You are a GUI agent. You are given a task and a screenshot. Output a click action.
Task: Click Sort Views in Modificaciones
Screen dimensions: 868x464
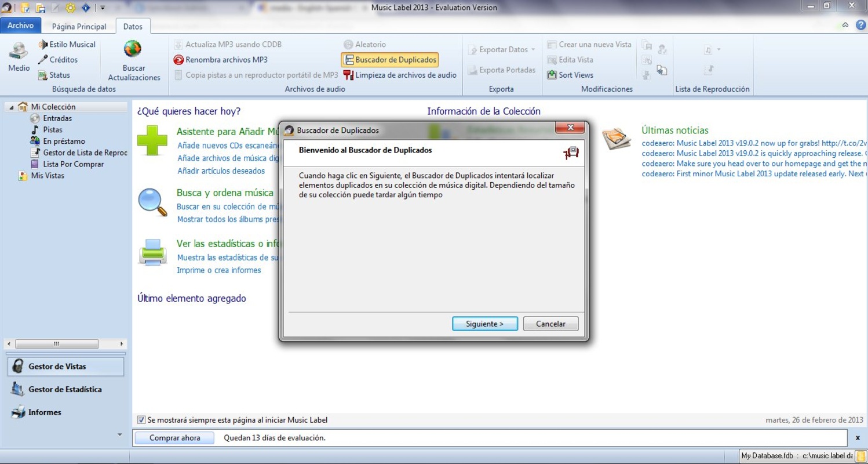tap(570, 75)
